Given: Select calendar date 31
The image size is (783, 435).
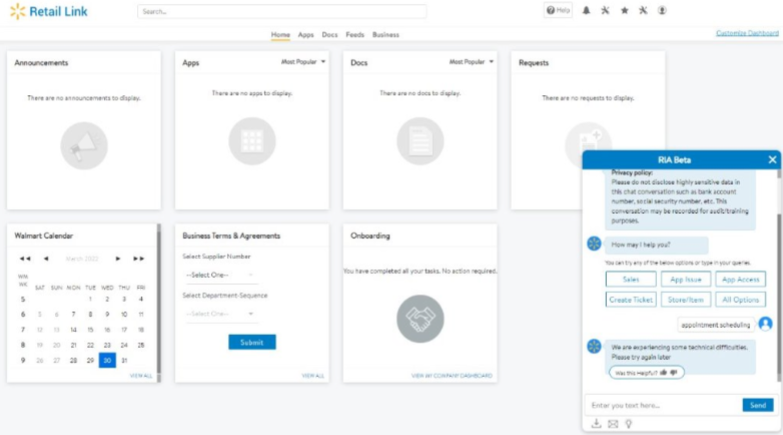Looking at the screenshot, I should tap(124, 360).
